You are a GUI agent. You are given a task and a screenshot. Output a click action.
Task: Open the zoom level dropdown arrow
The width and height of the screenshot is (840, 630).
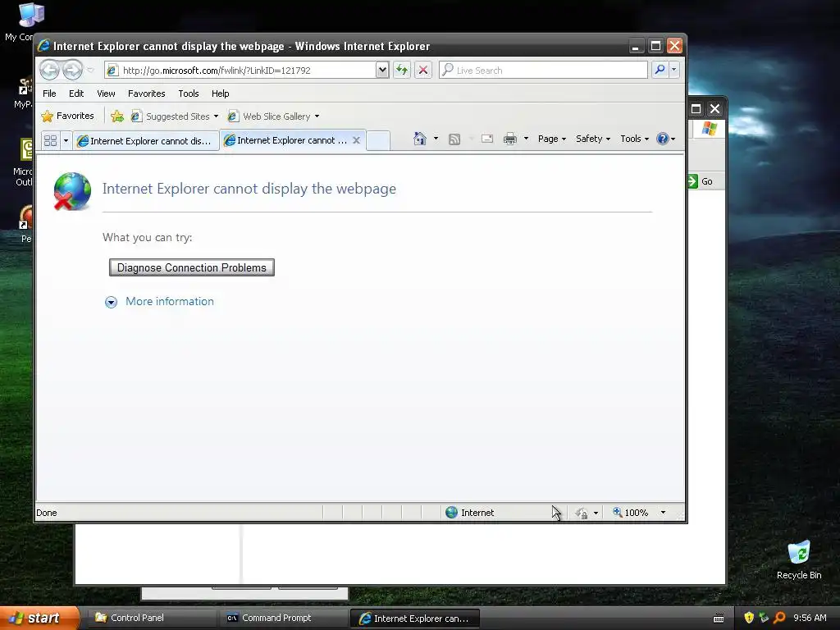coord(663,513)
